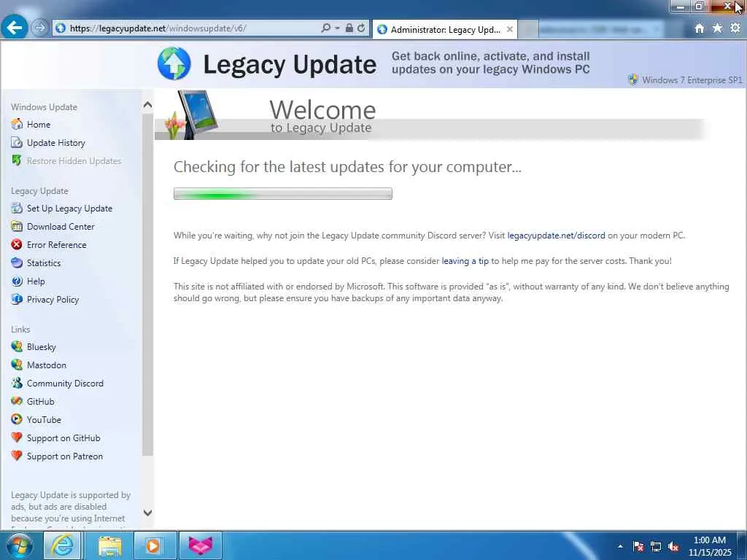Close the Legacy Update browser tab

point(509,29)
